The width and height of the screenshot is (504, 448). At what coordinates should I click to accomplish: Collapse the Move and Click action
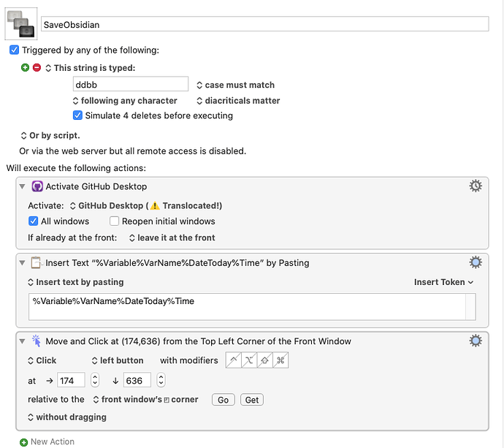click(22, 341)
